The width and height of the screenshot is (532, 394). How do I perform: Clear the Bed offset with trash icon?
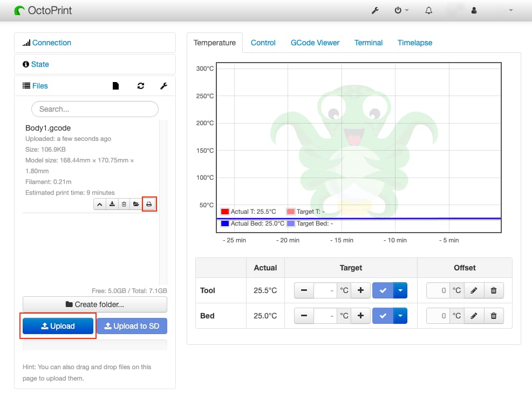tap(494, 316)
